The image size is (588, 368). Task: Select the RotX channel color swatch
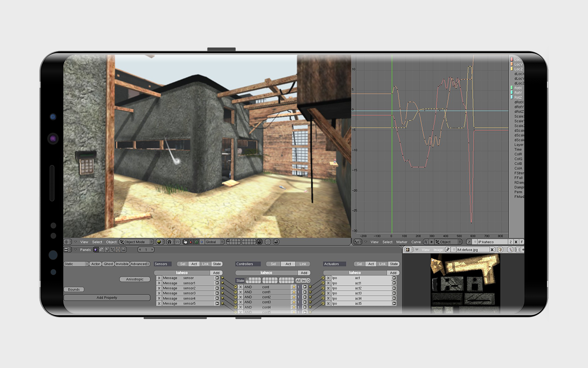[512, 88]
